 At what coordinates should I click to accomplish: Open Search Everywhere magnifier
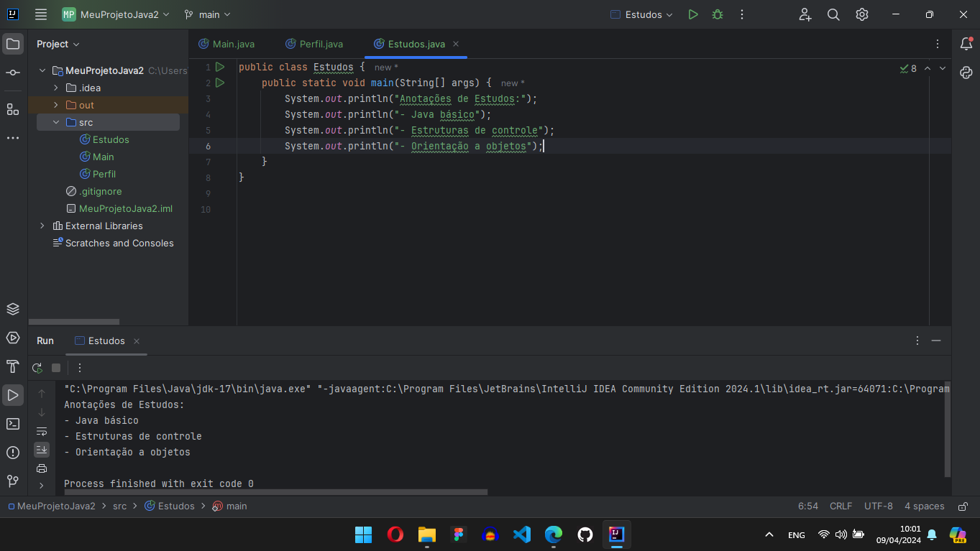click(x=833, y=14)
